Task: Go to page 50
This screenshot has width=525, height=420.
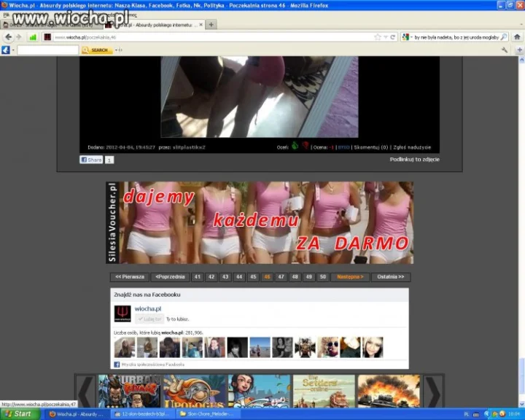Action: click(x=323, y=277)
